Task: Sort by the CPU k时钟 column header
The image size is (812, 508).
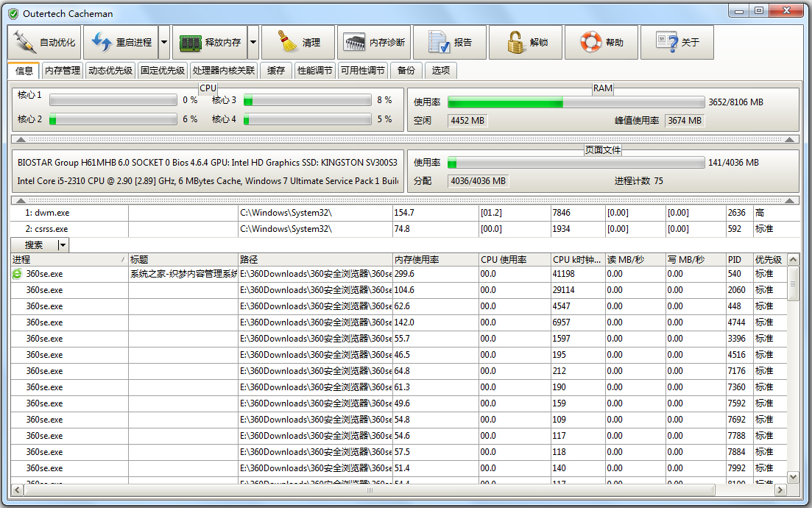Action: pyautogui.click(x=578, y=259)
